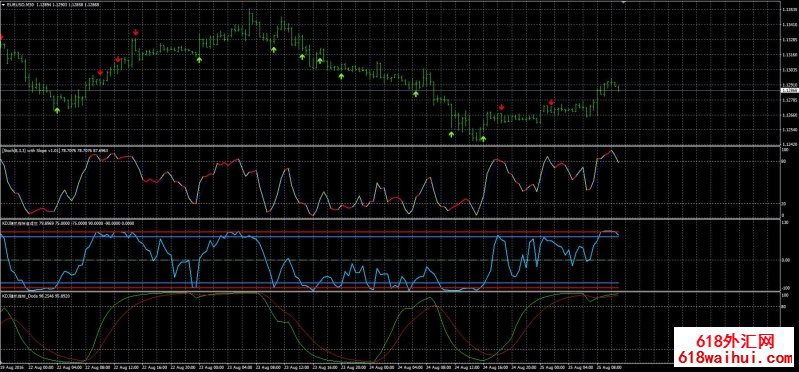799x372 pixels.
Task: Expand the EURUSD,M30 chart title dropdown triangle
Action: (x=3, y=4)
